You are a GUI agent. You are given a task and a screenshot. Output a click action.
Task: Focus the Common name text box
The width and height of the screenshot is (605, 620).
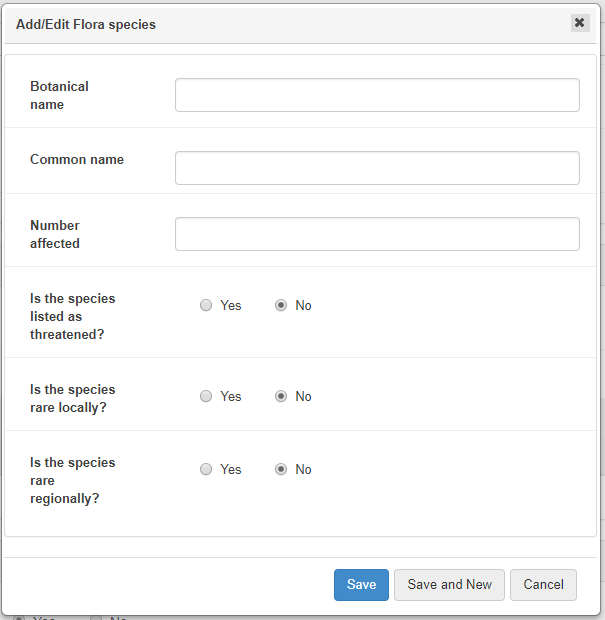click(377, 168)
